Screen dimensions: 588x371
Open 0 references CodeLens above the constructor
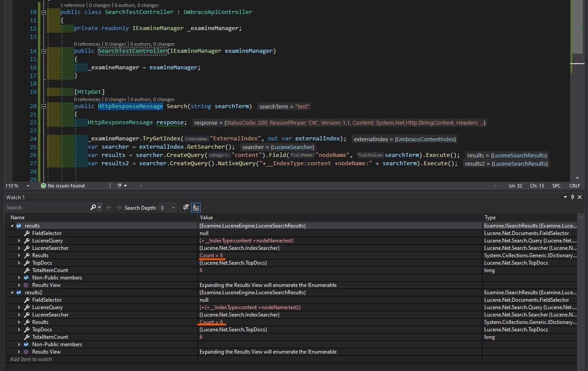point(87,44)
